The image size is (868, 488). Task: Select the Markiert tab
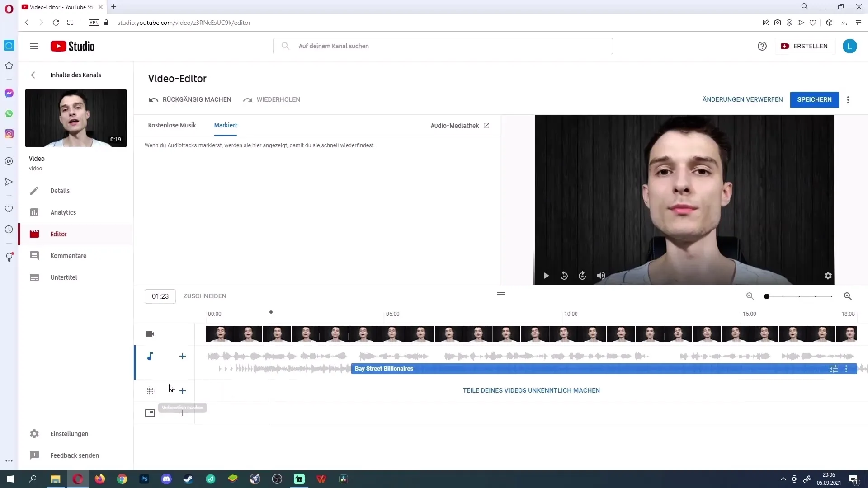pyautogui.click(x=226, y=125)
